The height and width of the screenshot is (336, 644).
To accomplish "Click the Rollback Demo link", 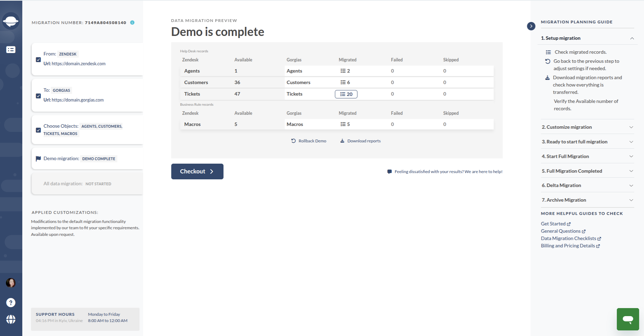I will (x=309, y=141).
